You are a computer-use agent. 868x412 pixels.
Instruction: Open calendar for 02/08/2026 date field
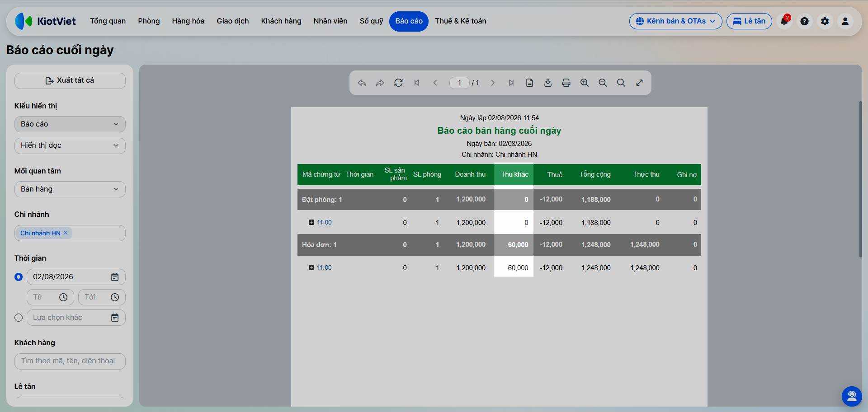tap(115, 277)
